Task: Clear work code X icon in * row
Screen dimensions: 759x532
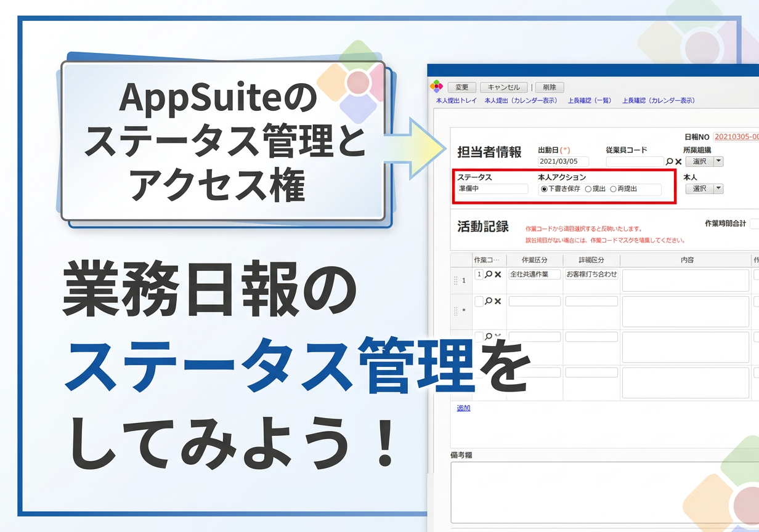Action: click(x=498, y=301)
